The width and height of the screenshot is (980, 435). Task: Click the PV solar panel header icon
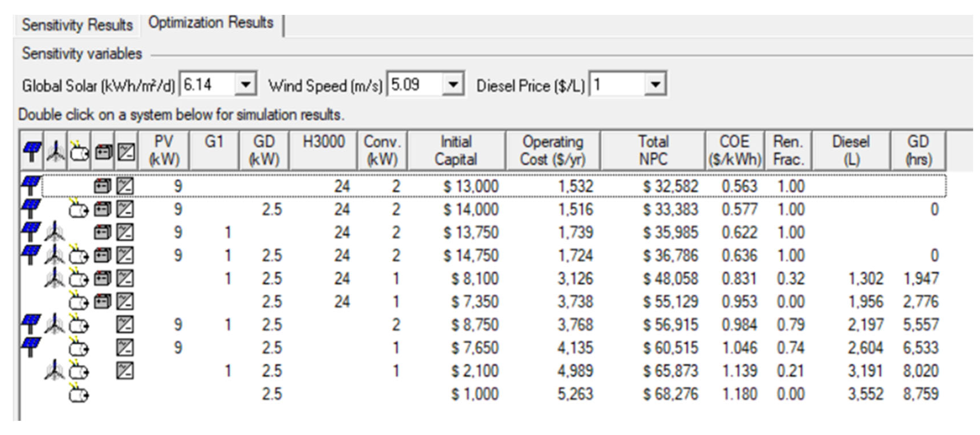(x=32, y=151)
